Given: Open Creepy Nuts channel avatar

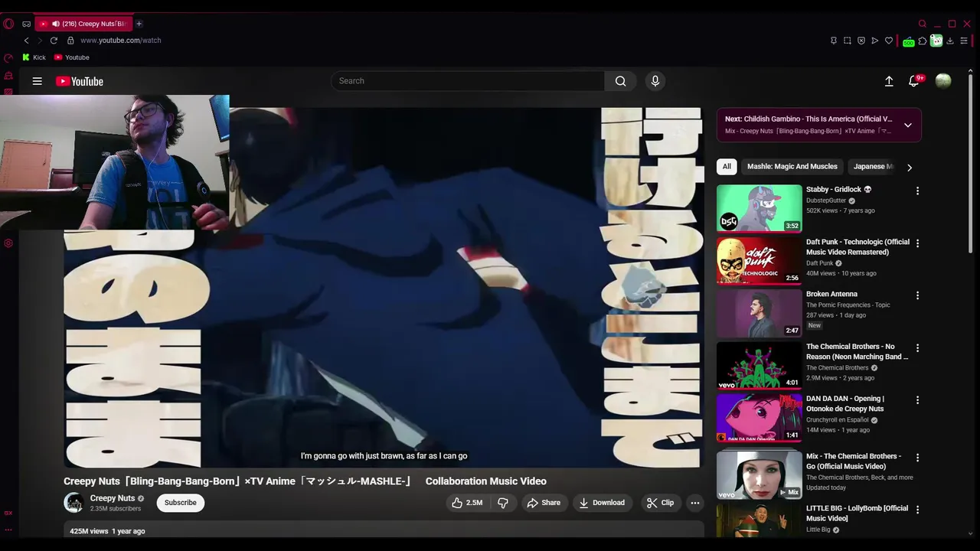Looking at the screenshot, I should (73, 503).
